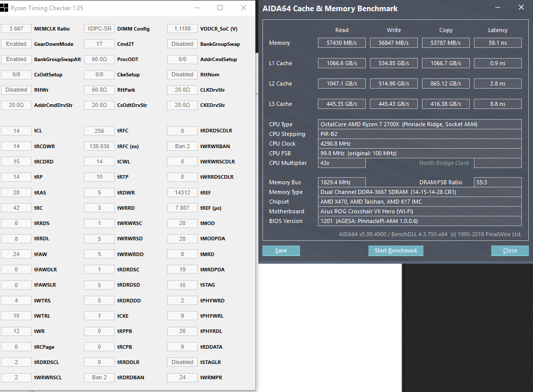Viewport: 533px width, 392px height.
Task: Click the L2 Cache write value 514.98 GB/s
Action: pos(393,83)
